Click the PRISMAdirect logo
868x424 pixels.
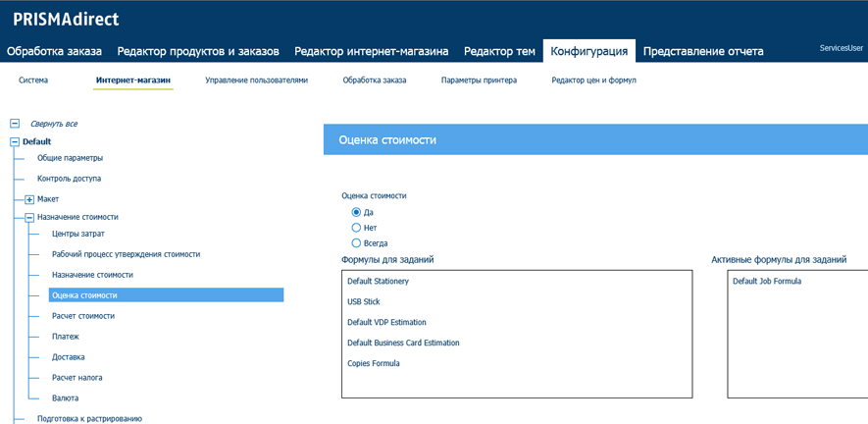pyautogui.click(x=66, y=20)
